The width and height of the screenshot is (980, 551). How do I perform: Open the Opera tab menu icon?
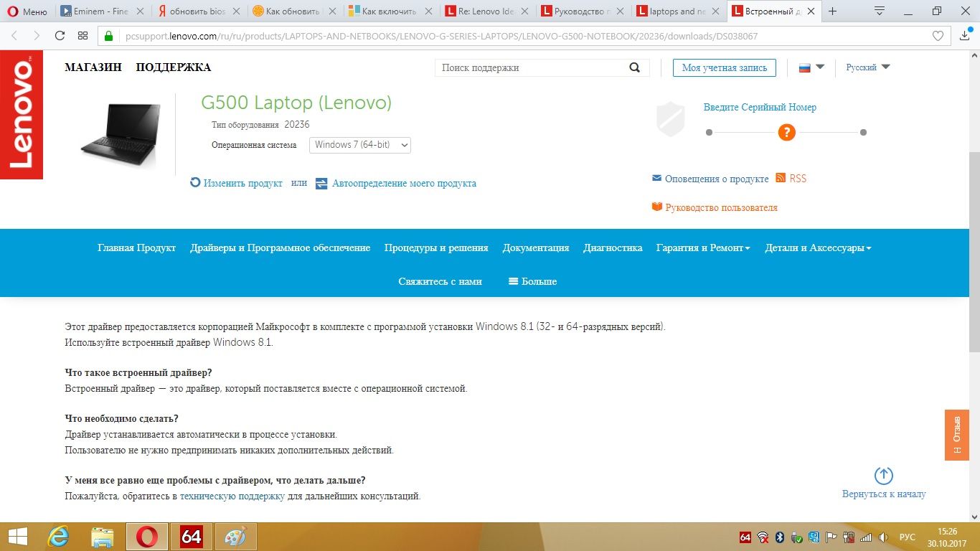point(880,11)
